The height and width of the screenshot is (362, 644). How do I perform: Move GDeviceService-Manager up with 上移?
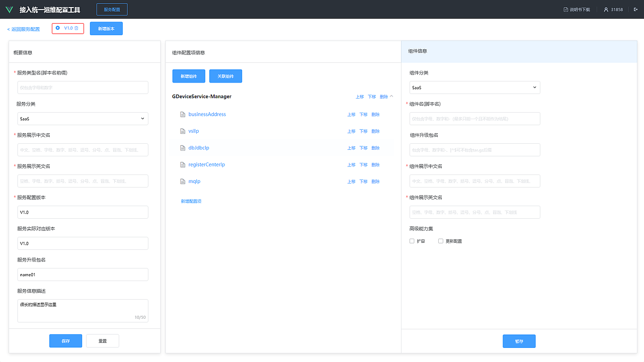tap(360, 97)
